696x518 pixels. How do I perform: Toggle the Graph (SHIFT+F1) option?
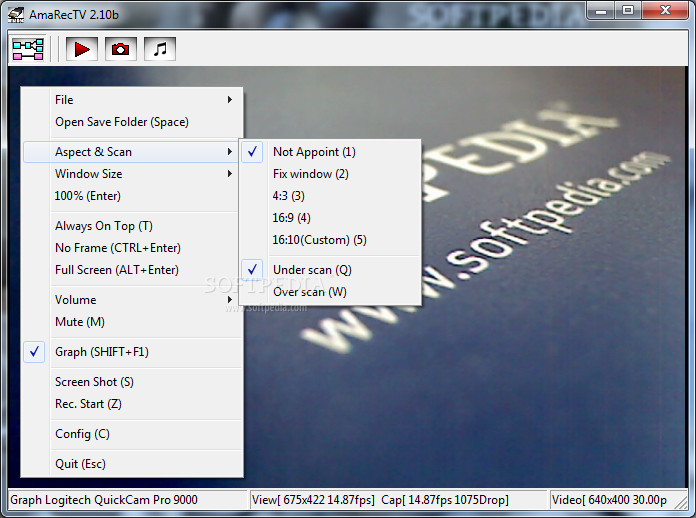132,352
